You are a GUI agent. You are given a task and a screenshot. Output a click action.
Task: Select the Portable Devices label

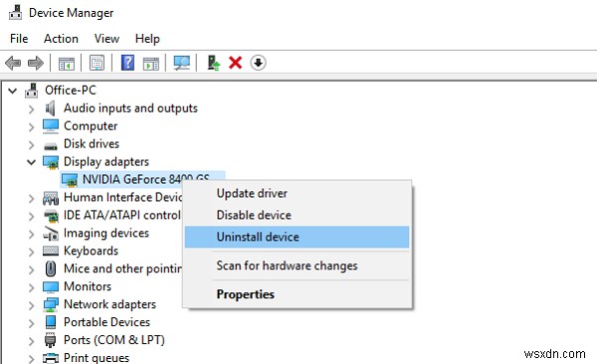(107, 322)
